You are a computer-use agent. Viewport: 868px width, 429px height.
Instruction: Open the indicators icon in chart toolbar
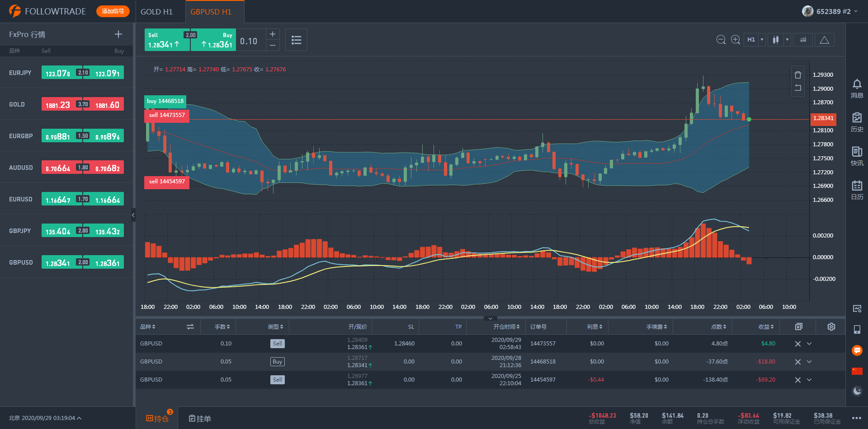coord(803,40)
